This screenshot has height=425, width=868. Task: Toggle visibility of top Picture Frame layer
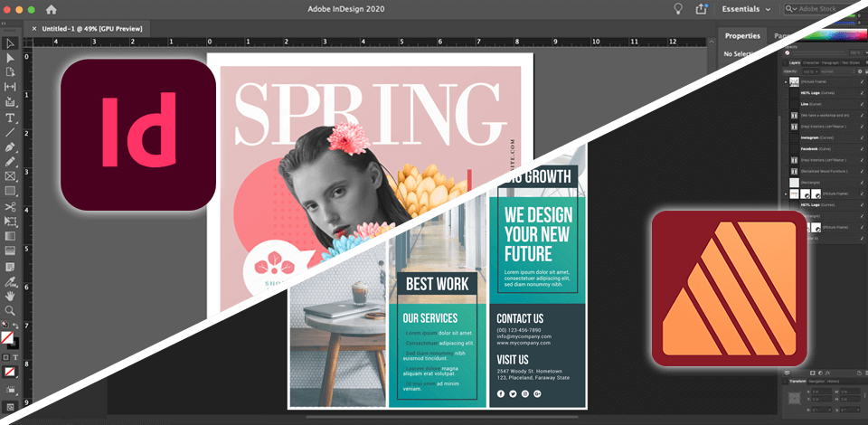coord(862,82)
